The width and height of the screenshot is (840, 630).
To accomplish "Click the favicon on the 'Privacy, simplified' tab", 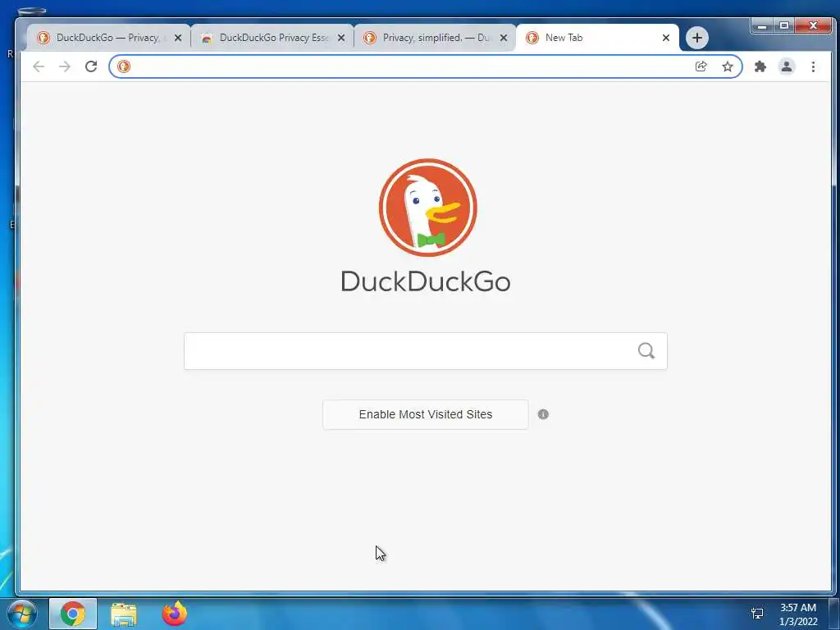I will (x=369, y=38).
